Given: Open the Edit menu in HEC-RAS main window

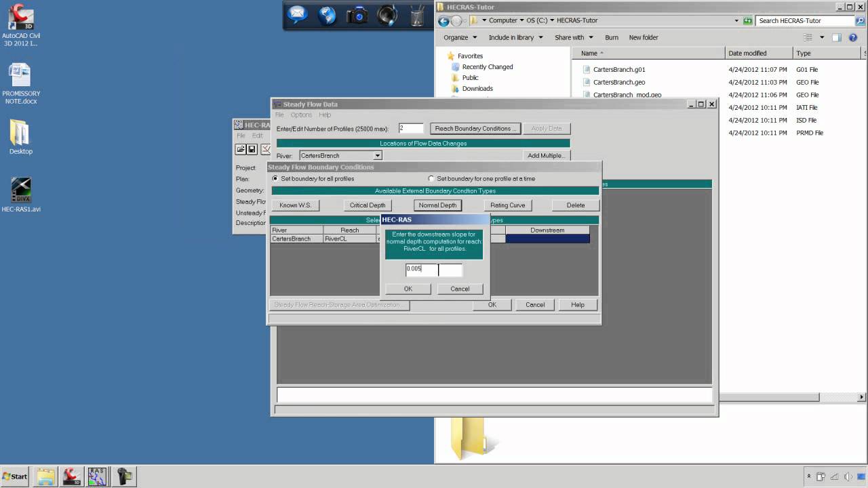Looking at the screenshot, I should tap(258, 136).
